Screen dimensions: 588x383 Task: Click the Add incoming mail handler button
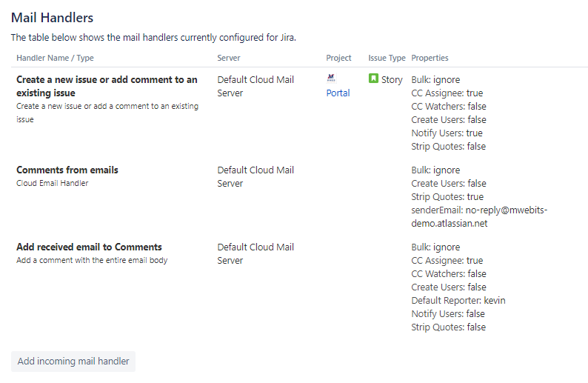click(73, 362)
